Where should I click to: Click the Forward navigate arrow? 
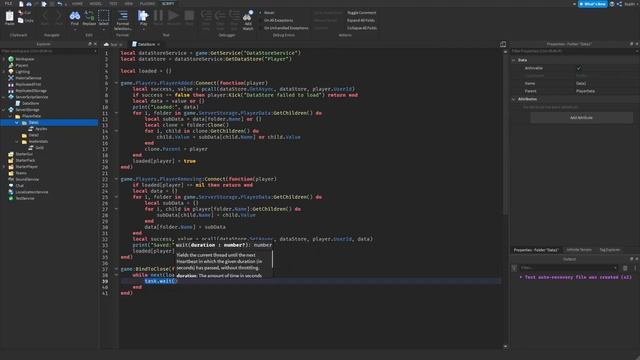pyautogui.click(x=59, y=16)
